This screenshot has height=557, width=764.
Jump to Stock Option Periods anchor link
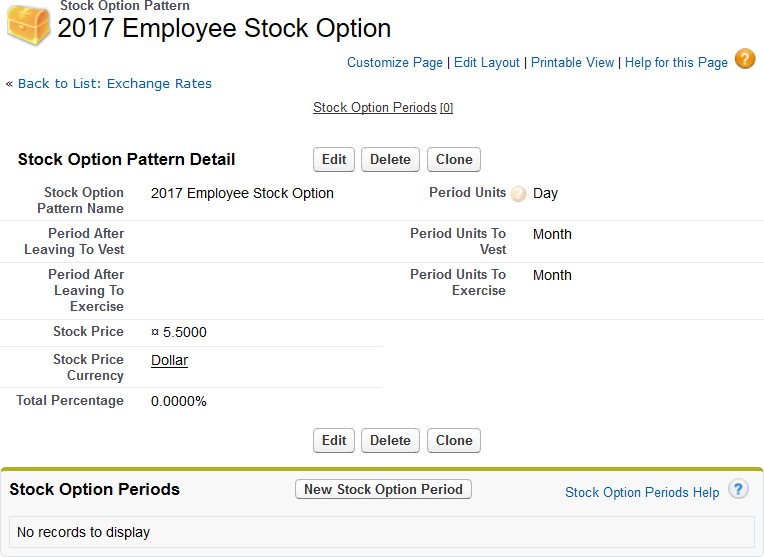point(374,107)
